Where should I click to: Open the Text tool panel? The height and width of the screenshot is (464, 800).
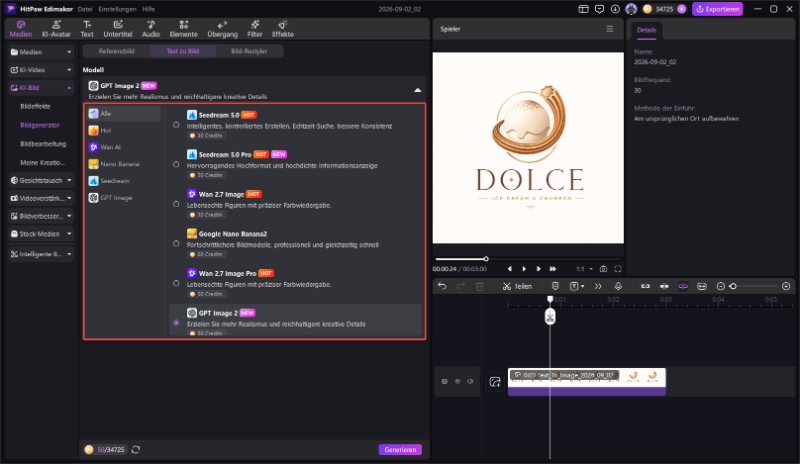pyautogui.click(x=87, y=29)
